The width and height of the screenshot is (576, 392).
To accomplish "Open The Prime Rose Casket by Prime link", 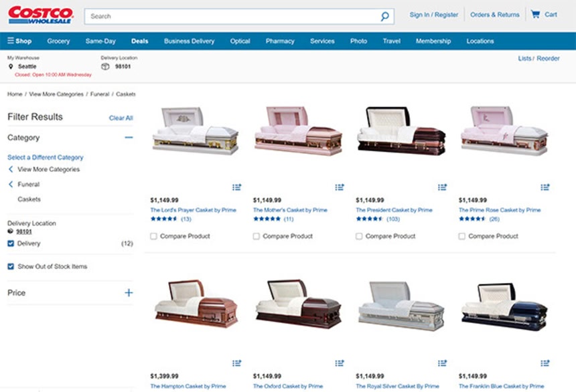I will 499,210.
